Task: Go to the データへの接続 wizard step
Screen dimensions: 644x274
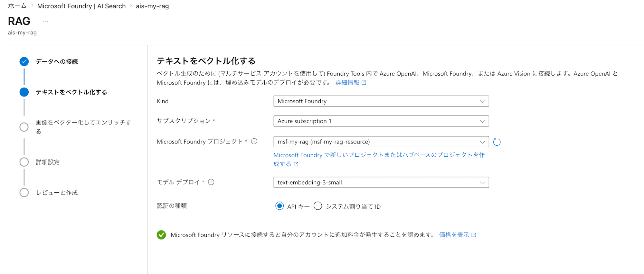Action: [57, 61]
